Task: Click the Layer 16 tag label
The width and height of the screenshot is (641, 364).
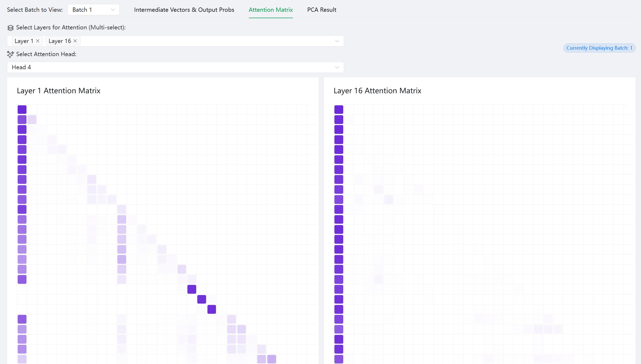Action: click(x=60, y=41)
